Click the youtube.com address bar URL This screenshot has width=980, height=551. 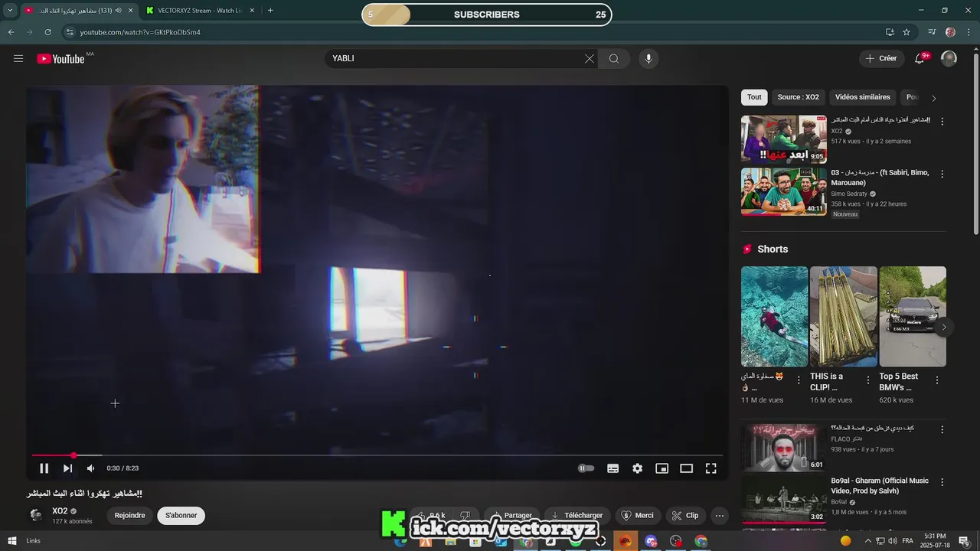tap(140, 32)
